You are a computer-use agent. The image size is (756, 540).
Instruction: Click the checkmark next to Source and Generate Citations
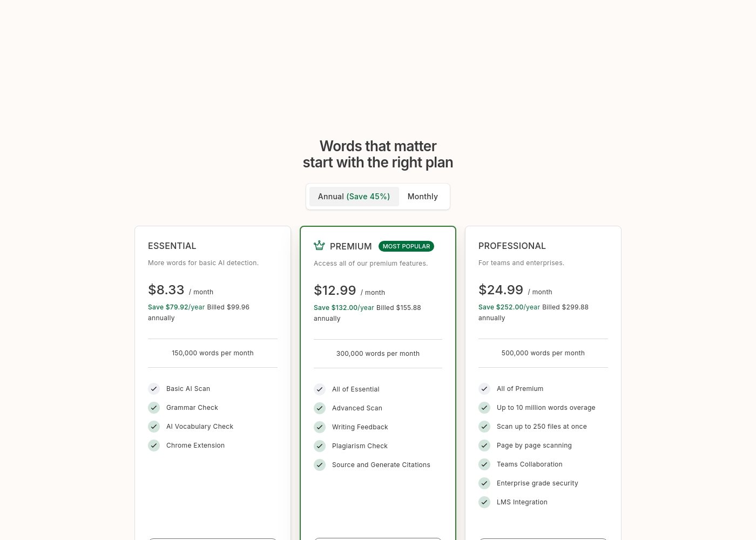pos(320,465)
